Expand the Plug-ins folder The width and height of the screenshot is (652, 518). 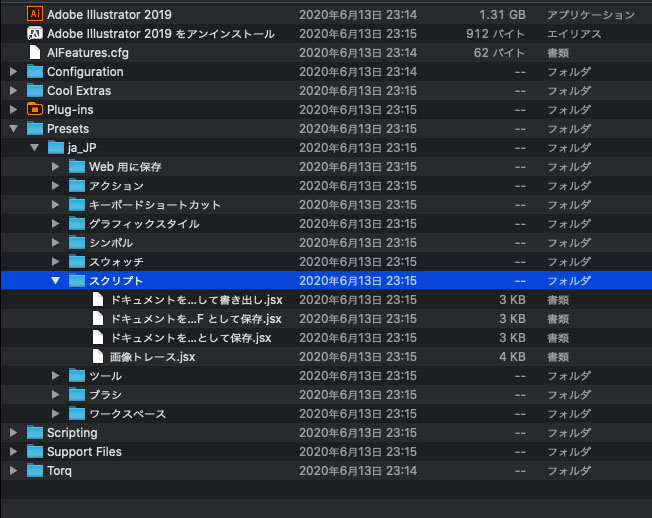pyautogui.click(x=13, y=110)
